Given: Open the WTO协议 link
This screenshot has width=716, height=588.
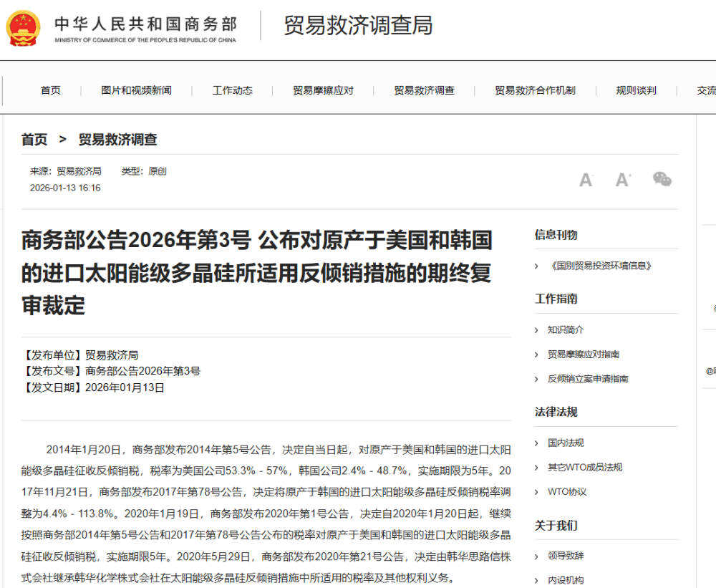Looking at the screenshot, I should coord(567,492).
